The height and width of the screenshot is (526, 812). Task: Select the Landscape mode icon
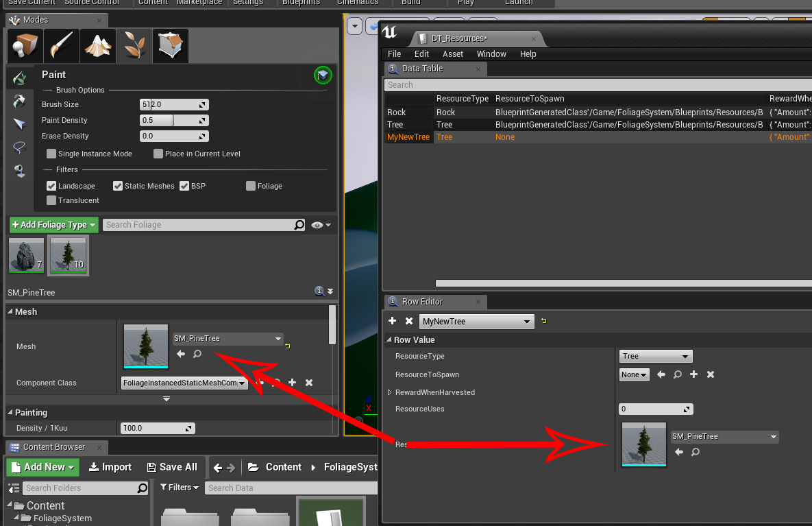click(97, 47)
